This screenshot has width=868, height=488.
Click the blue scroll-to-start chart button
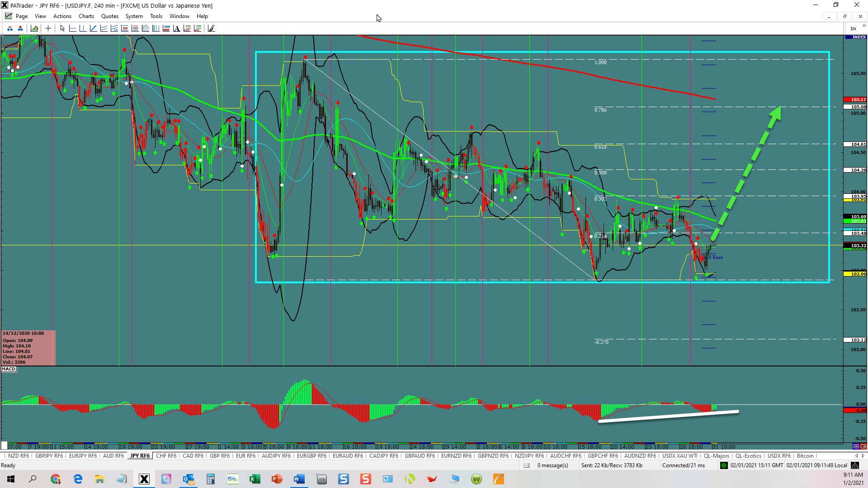pyautogui.click(x=856, y=446)
